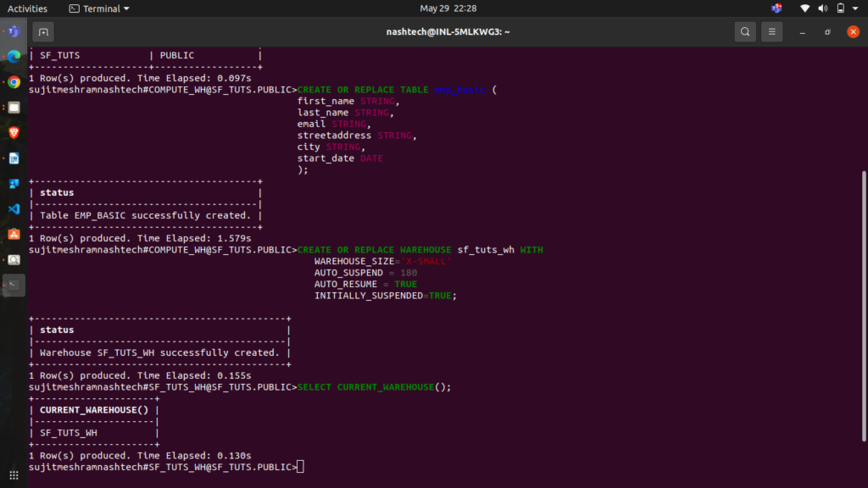Open Microsoft Teams from the dock
868x488 pixels.
click(14, 32)
